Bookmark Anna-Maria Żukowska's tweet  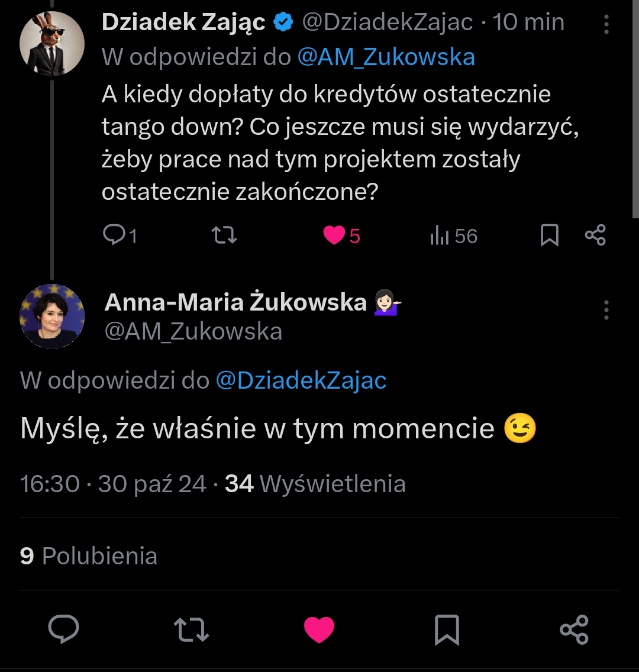447,629
